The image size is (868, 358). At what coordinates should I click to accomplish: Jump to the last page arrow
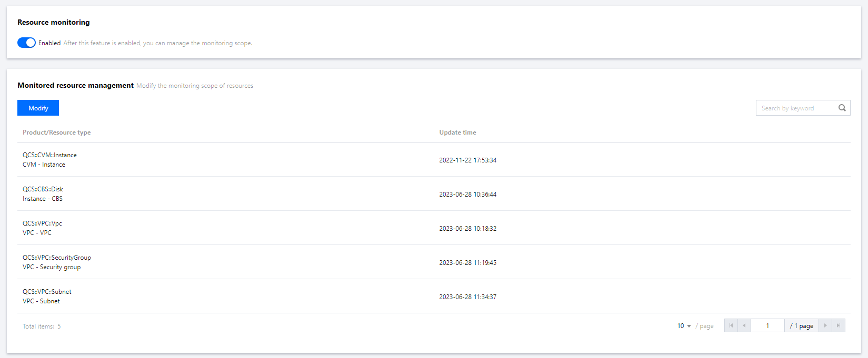tap(839, 325)
